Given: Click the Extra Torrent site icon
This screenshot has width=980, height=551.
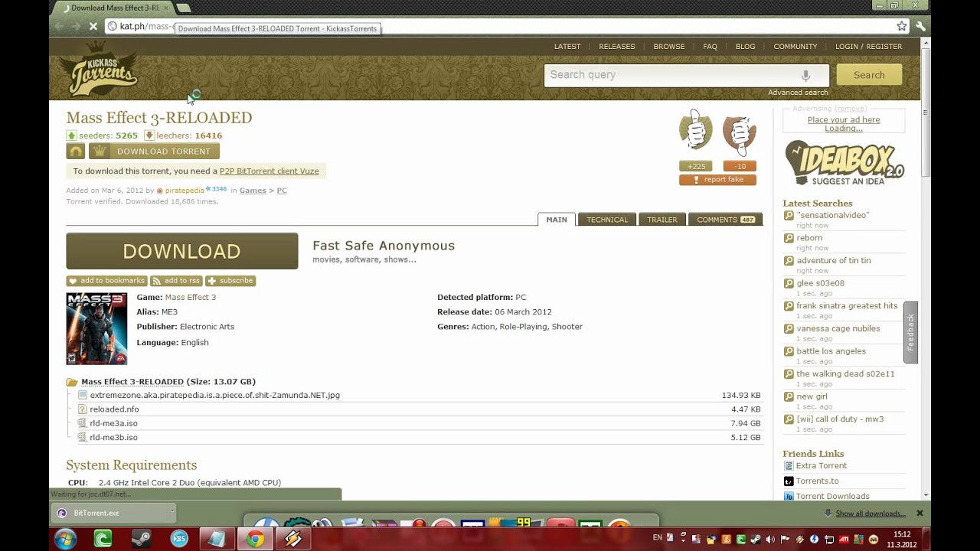Looking at the screenshot, I should point(789,465).
